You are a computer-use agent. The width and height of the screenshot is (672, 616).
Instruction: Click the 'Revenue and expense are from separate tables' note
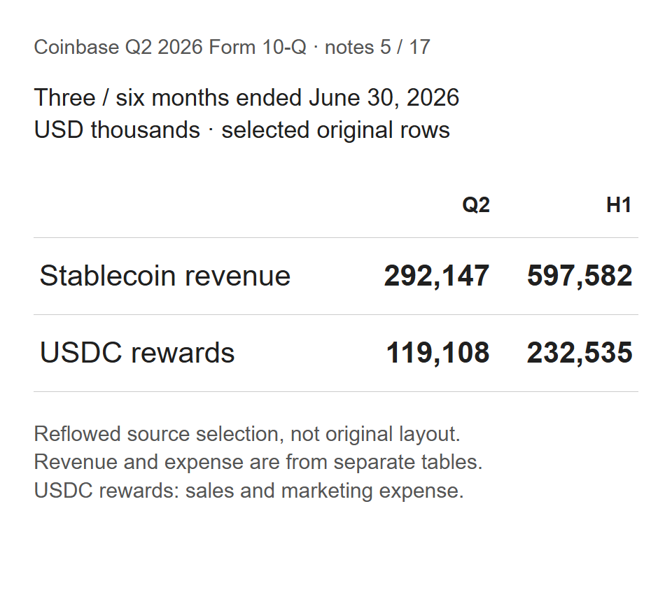pyautogui.click(x=258, y=462)
